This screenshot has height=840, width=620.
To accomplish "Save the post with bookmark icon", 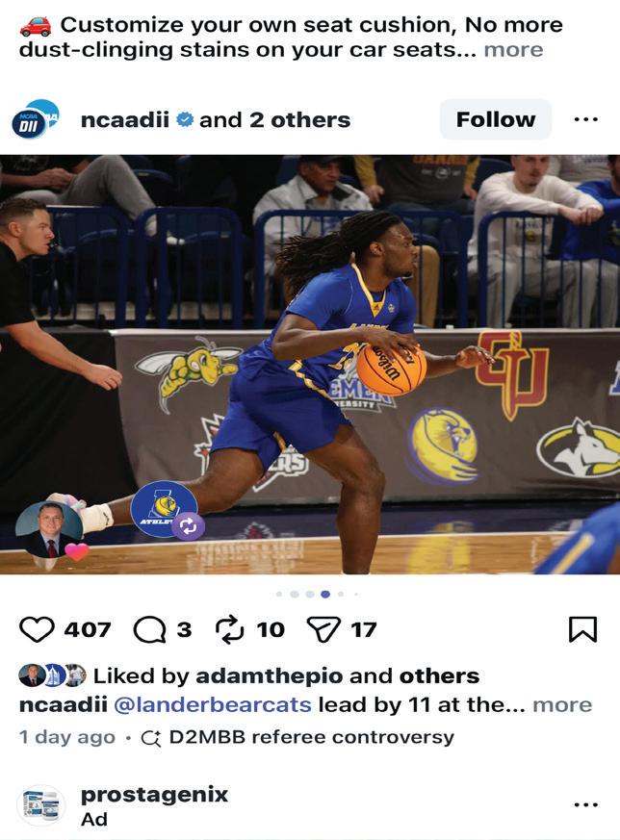I will (x=582, y=629).
